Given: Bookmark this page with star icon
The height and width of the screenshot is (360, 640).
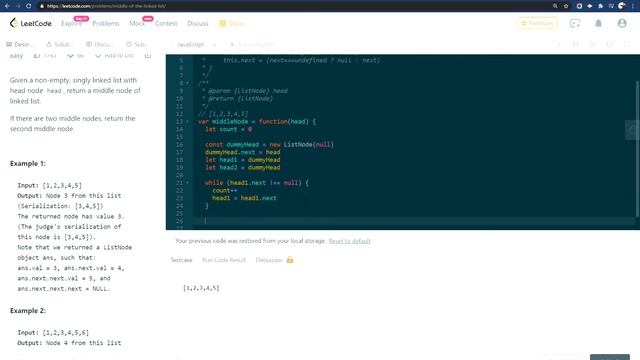Looking at the screenshot, I should coord(566,6).
